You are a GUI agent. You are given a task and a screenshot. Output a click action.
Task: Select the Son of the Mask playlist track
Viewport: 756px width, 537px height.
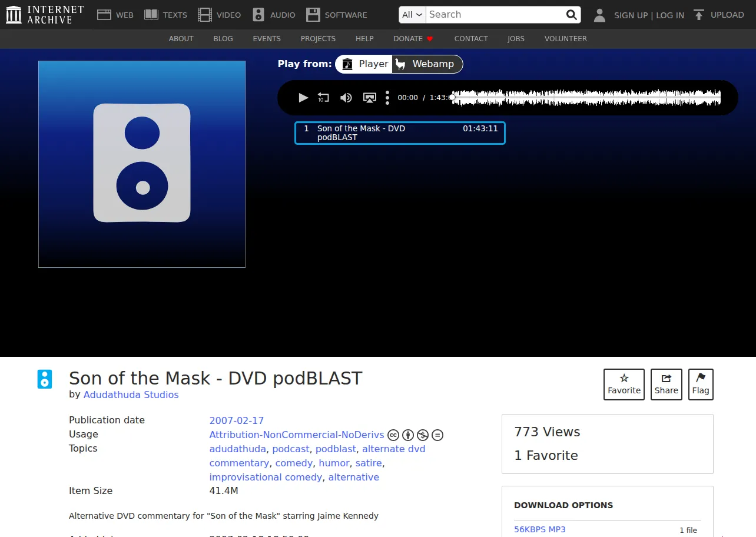400,133
